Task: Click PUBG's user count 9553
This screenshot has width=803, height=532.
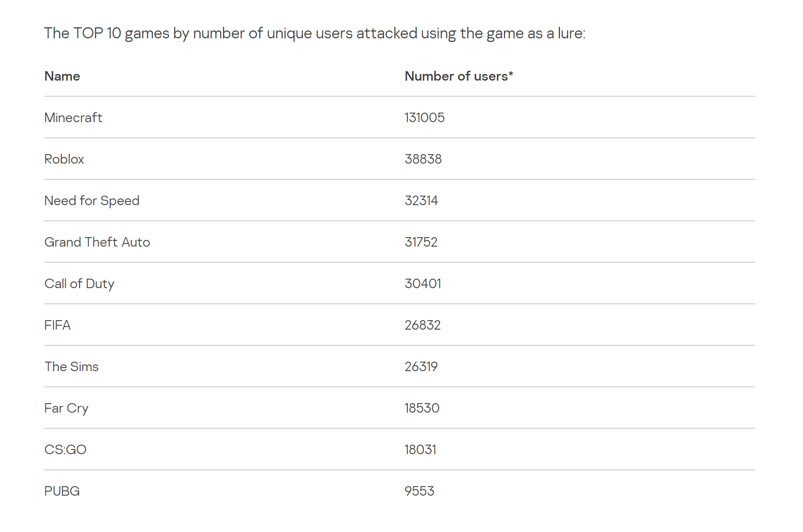Action: click(419, 491)
